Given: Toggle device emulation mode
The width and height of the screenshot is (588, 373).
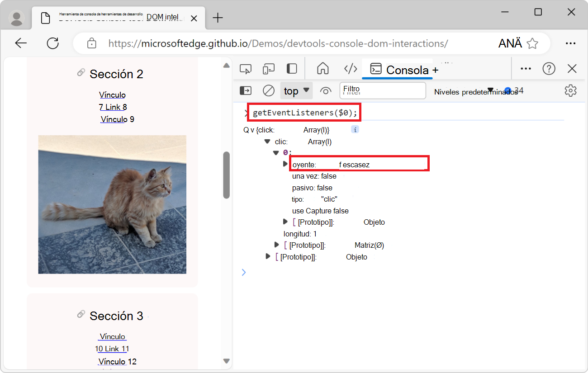Looking at the screenshot, I should pyautogui.click(x=268, y=68).
